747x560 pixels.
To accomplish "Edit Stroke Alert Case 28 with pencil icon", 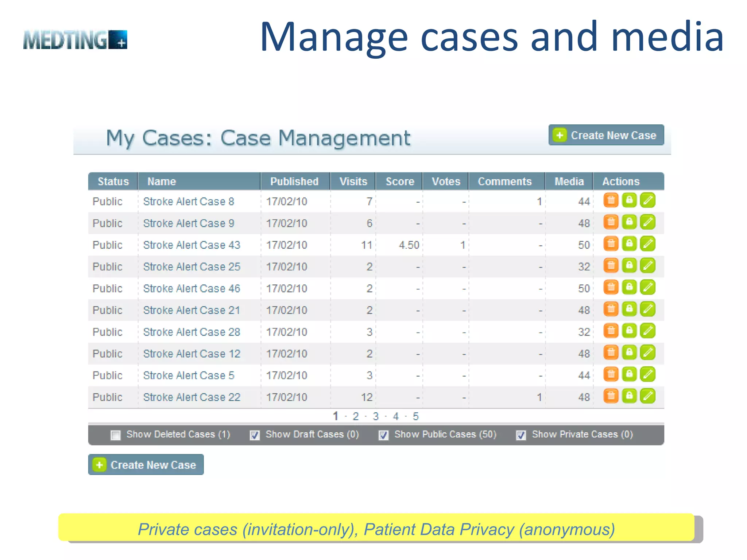I will 648,331.
